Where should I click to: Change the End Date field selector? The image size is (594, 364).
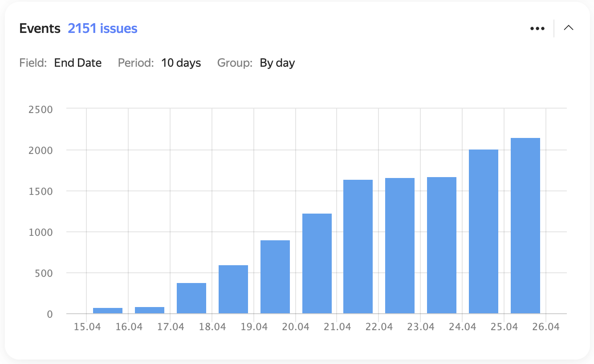point(77,63)
